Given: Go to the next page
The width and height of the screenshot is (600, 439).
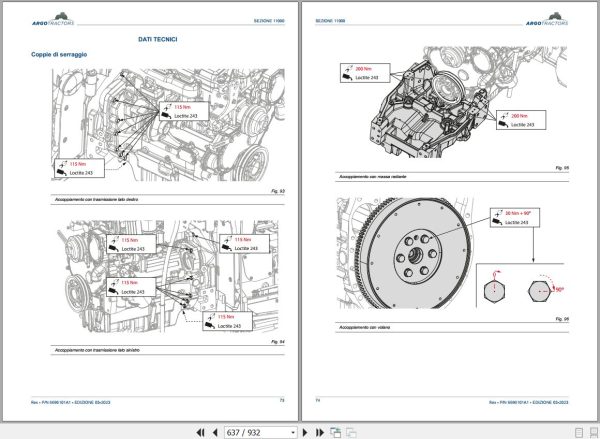Looking at the screenshot, I should pyautogui.click(x=305, y=432).
